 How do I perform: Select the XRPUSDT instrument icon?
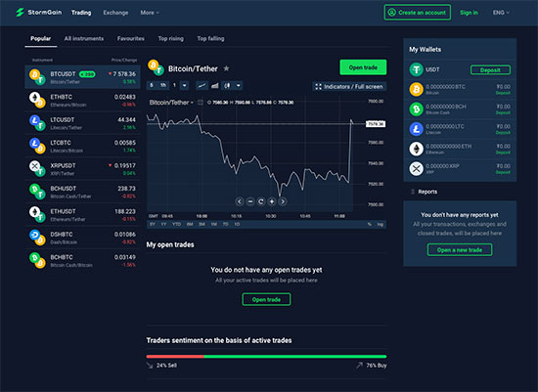point(37,169)
